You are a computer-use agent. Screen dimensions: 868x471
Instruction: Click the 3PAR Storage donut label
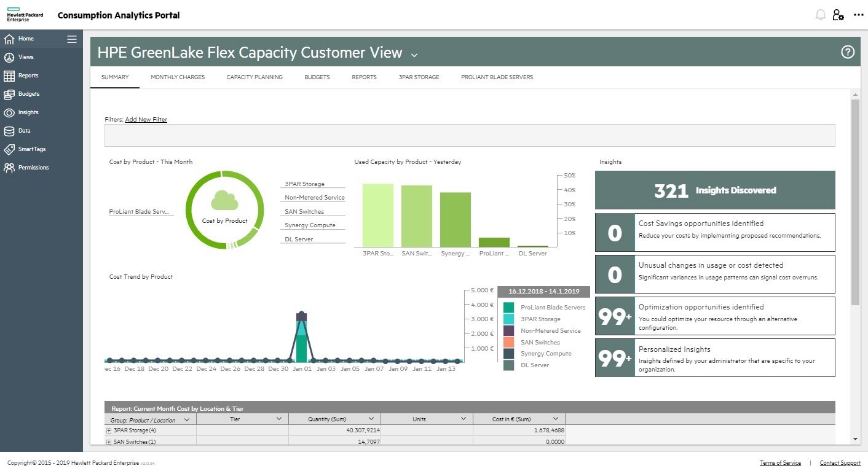click(x=304, y=184)
